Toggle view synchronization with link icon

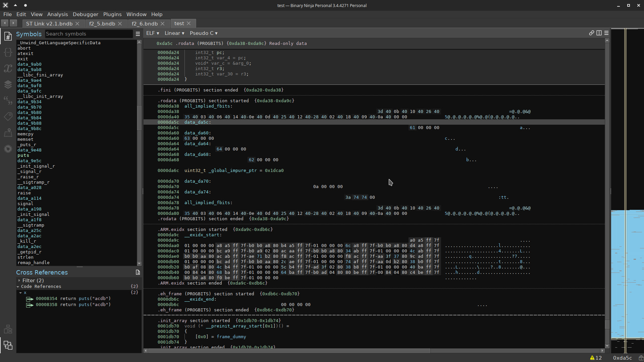(x=592, y=33)
